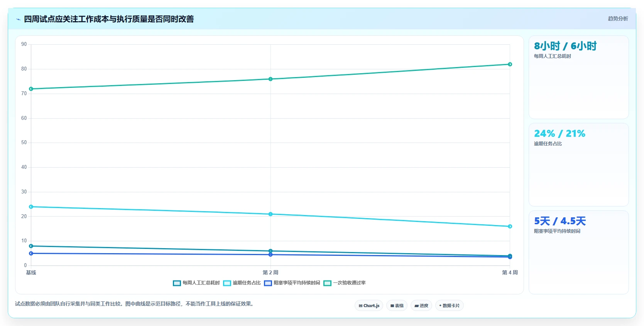This screenshot has width=644, height=326.
Task: Click the 5天 / 4.5天 card value
Action: (560, 221)
